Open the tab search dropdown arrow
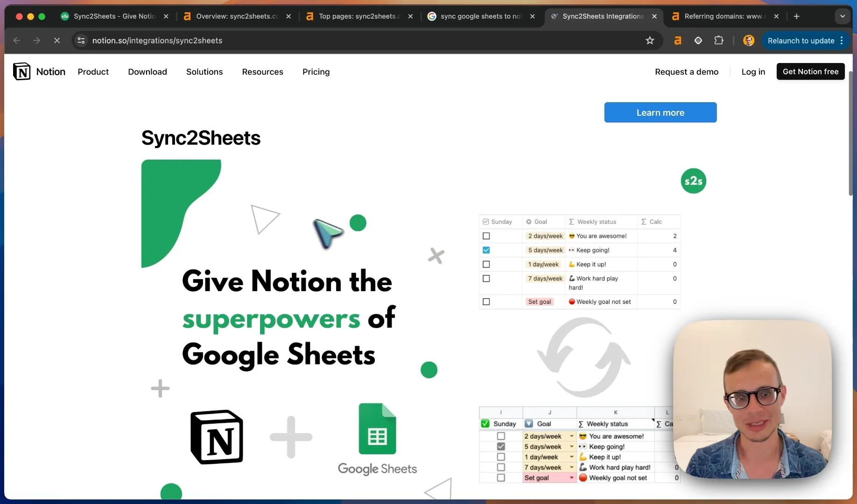This screenshot has height=504, width=857. pyautogui.click(x=843, y=16)
